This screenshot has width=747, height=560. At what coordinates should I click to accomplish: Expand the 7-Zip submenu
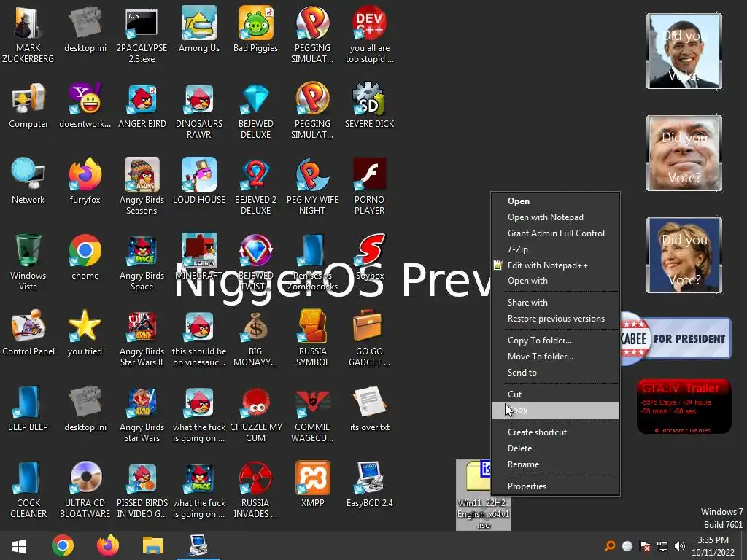point(555,249)
